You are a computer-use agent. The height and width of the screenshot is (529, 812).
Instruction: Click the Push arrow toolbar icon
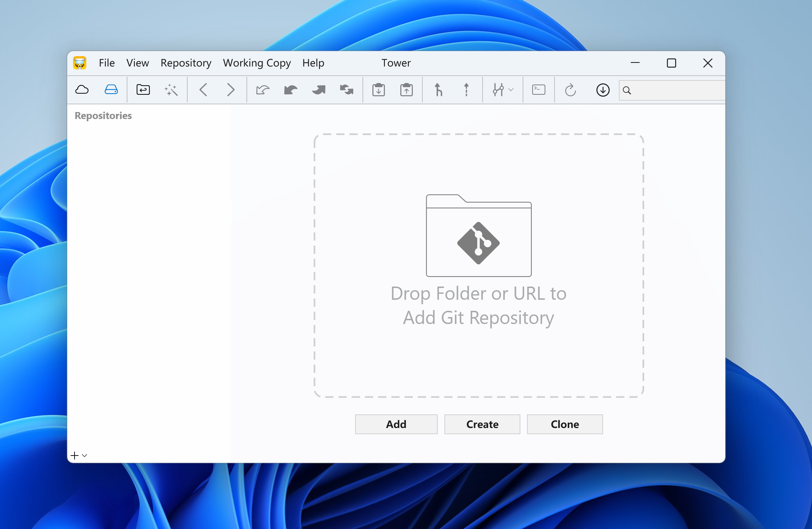tap(318, 90)
